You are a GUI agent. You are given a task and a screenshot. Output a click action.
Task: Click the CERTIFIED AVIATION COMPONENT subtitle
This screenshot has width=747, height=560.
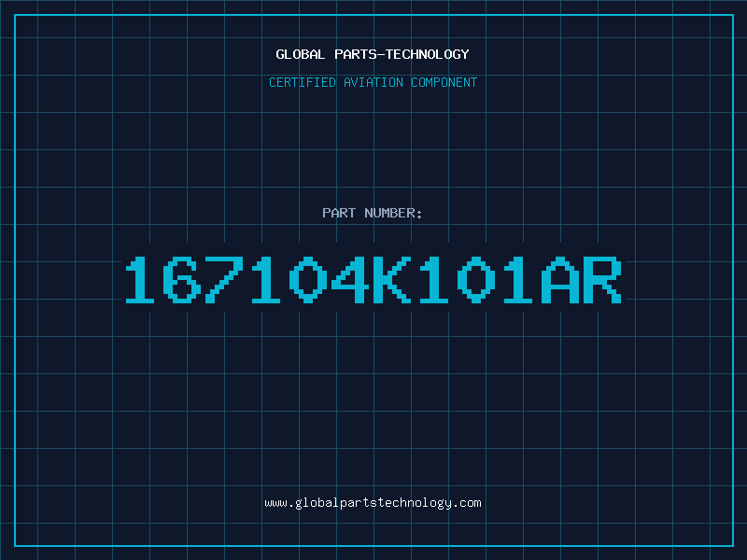(373, 82)
